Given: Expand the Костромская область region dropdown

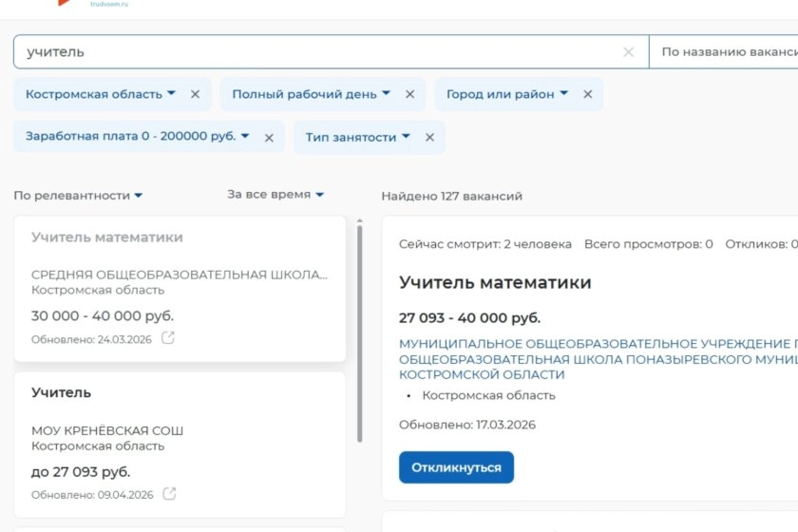Looking at the screenshot, I should 171,94.
